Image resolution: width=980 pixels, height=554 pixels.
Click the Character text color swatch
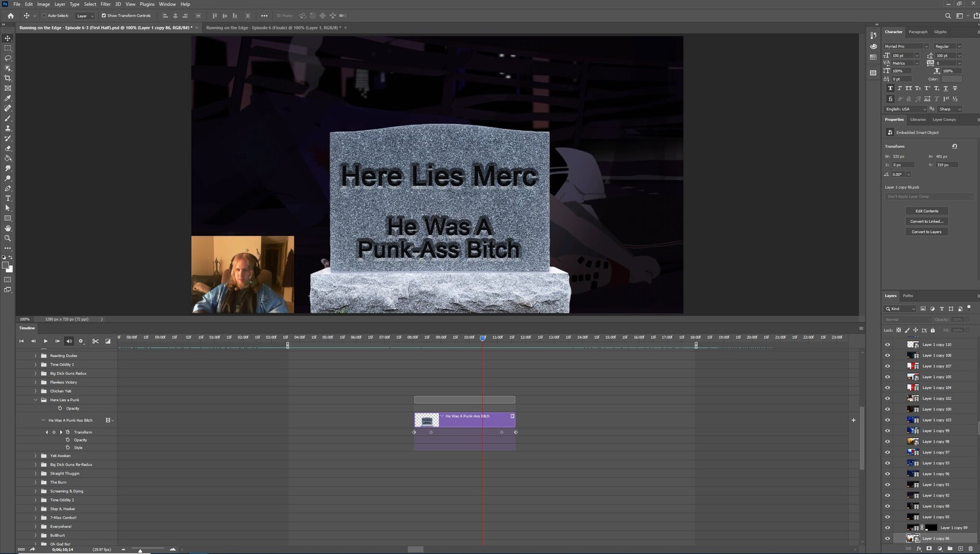tap(952, 79)
